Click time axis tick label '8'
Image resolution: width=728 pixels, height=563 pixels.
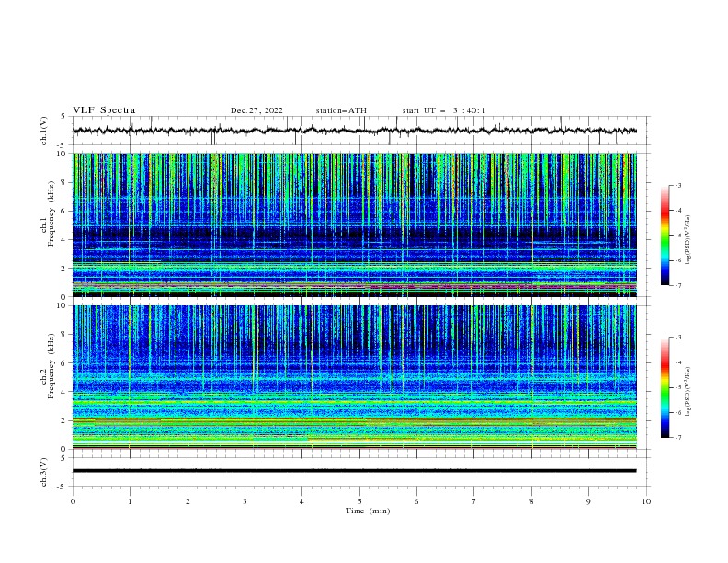pyautogui.click(x=531, y=501)
